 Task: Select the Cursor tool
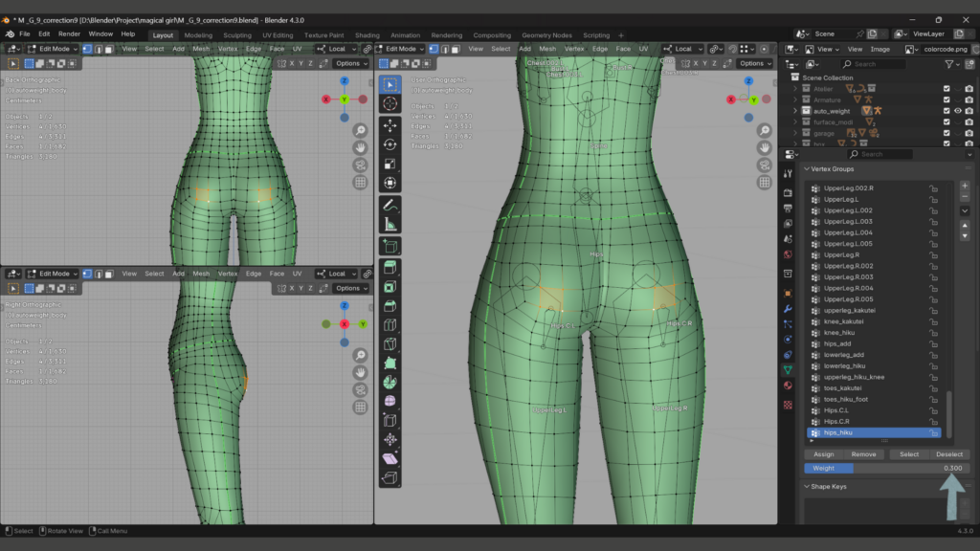[x=390, y=103]
